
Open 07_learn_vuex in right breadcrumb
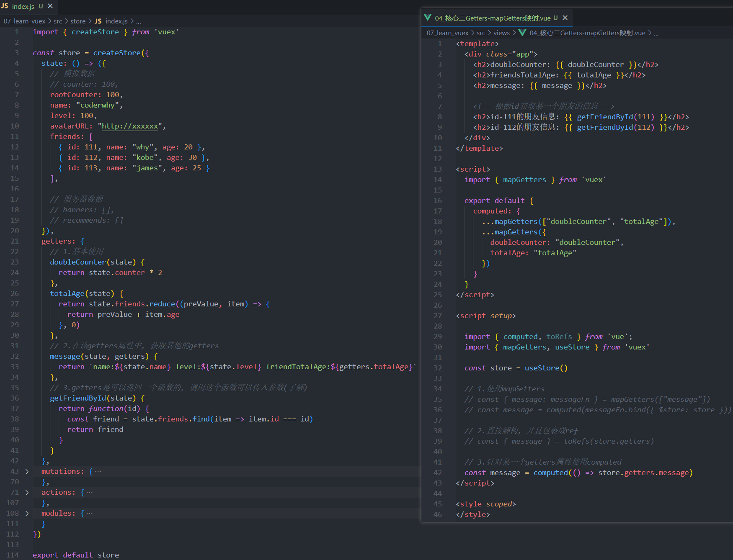[448, 33]
